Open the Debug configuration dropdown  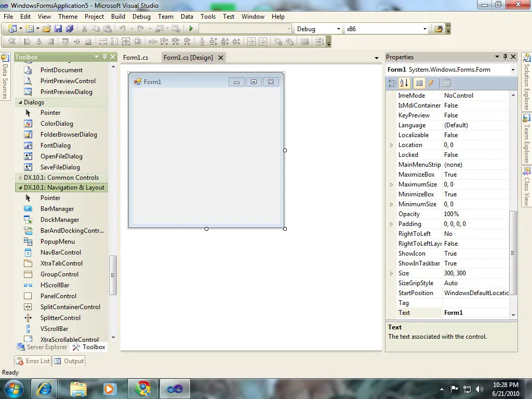tap(339, 29)
